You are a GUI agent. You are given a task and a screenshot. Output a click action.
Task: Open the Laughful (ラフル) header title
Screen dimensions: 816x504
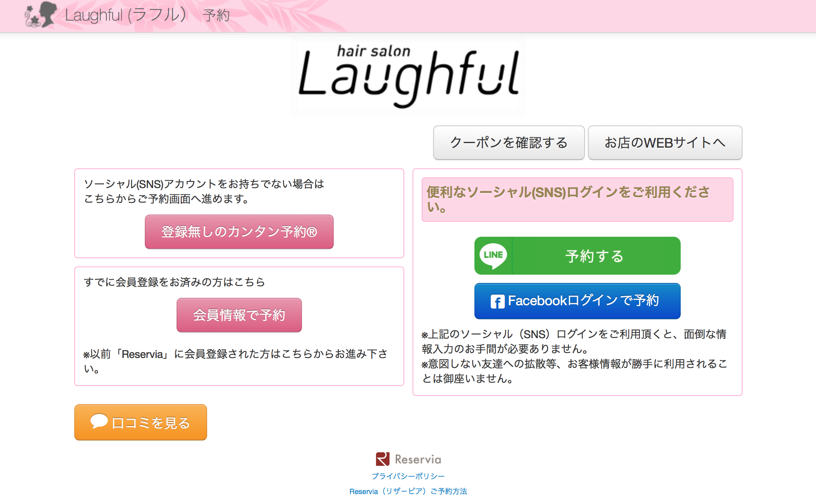(x=126, y=15)
